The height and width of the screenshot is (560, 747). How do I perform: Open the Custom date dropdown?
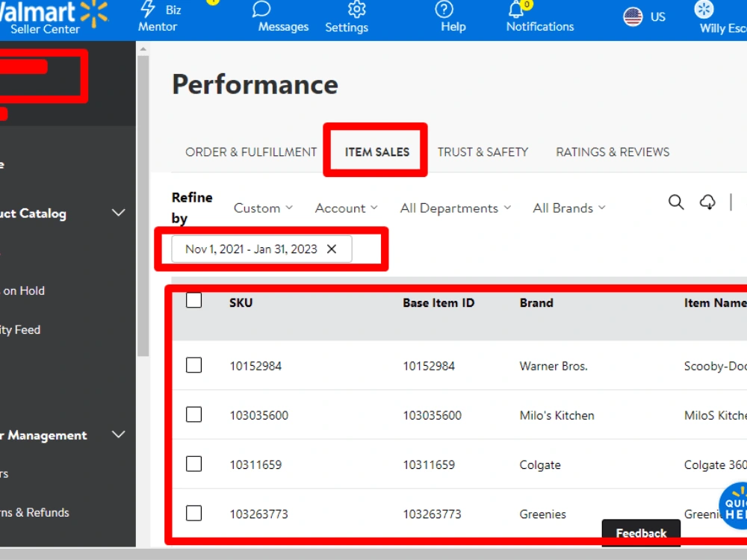263,208
